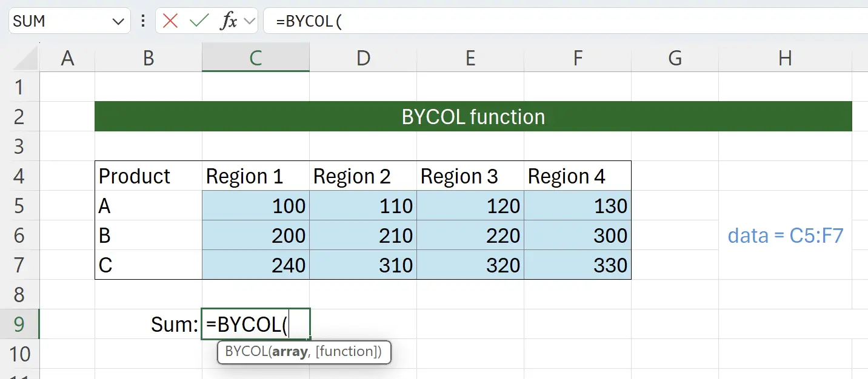The width and height of the screenshot is (868, 379).
Task: Click the green BYCOL function title banner
Action: [473, 116]
